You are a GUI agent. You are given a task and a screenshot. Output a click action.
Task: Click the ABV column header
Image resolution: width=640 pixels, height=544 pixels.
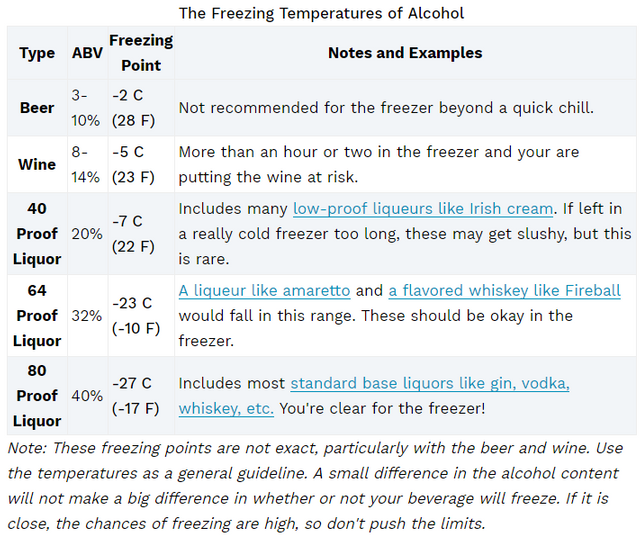(x=88, y=53)
